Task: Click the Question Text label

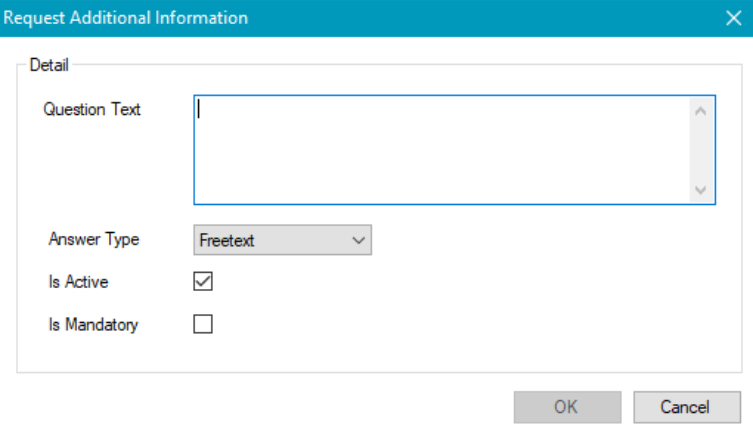Action: coord(92,110)
